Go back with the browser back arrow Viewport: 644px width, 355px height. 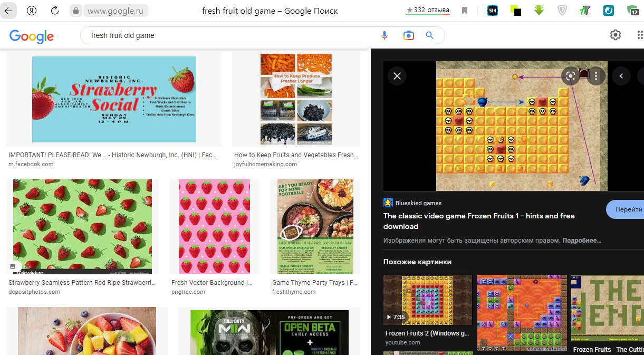[9, 11]
